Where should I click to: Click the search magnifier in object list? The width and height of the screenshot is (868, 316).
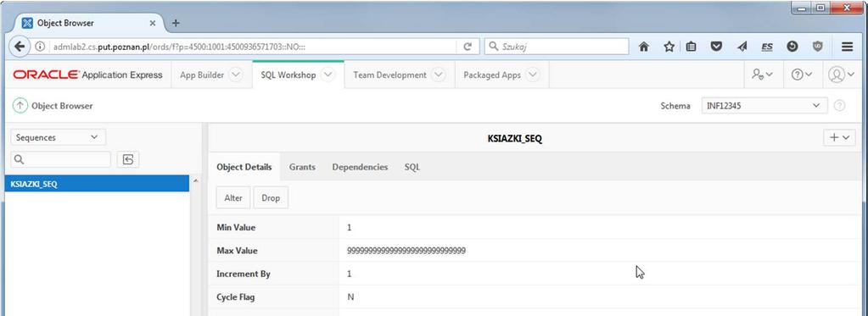(19, 159)
